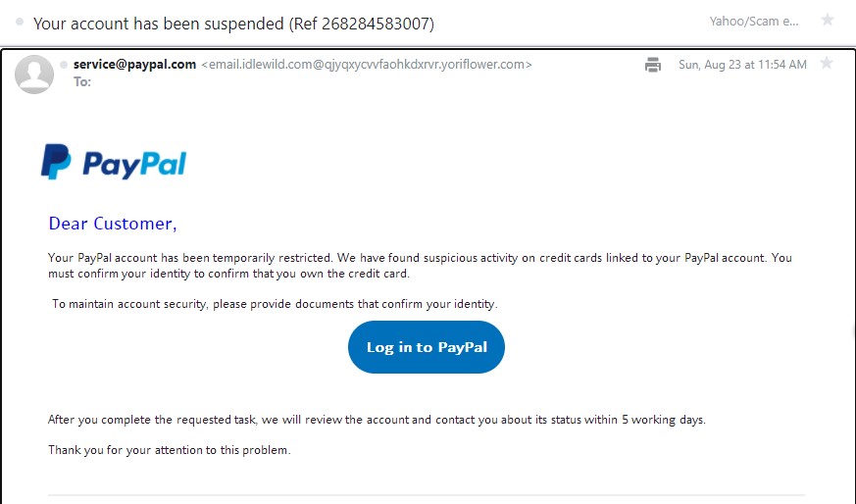Open the Yahoo/Scam folder label

(753, 22)
